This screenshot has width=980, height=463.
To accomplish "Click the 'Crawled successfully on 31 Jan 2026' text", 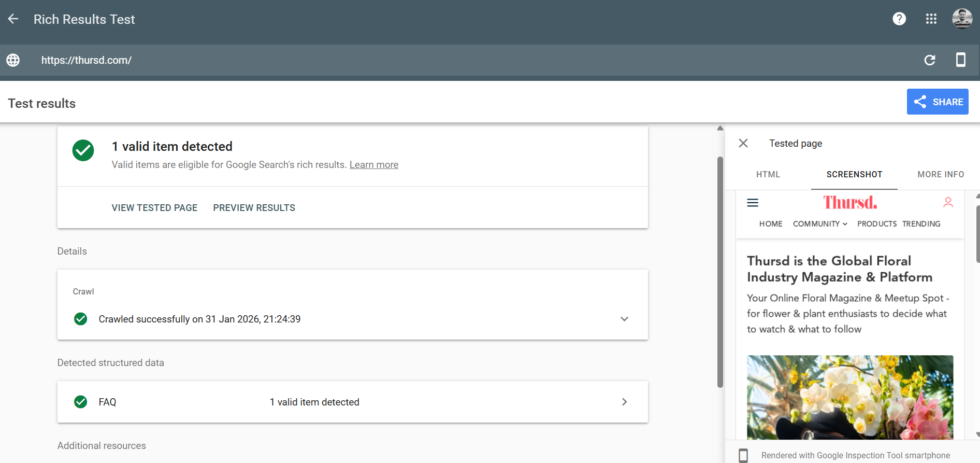I will pos(199,319).
